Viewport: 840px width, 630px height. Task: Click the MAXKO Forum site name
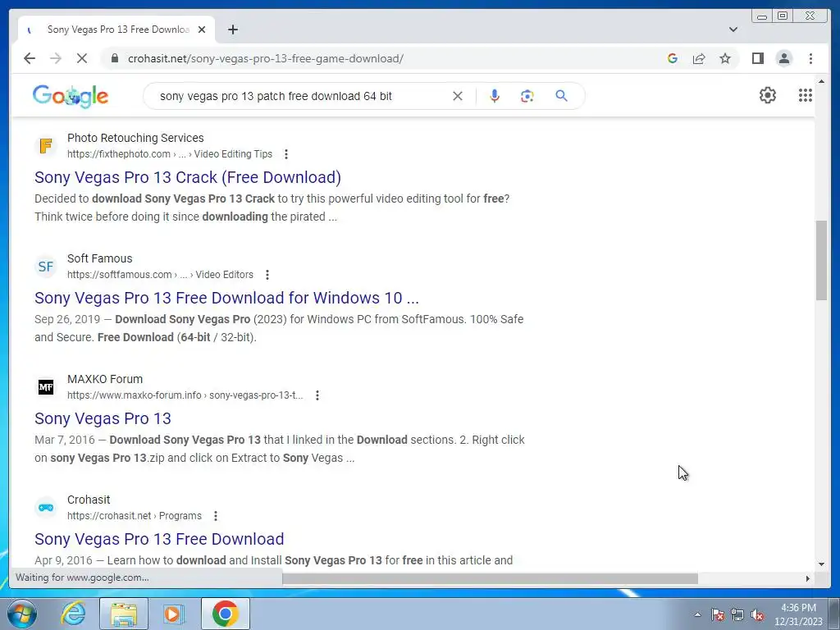[105, 379]
